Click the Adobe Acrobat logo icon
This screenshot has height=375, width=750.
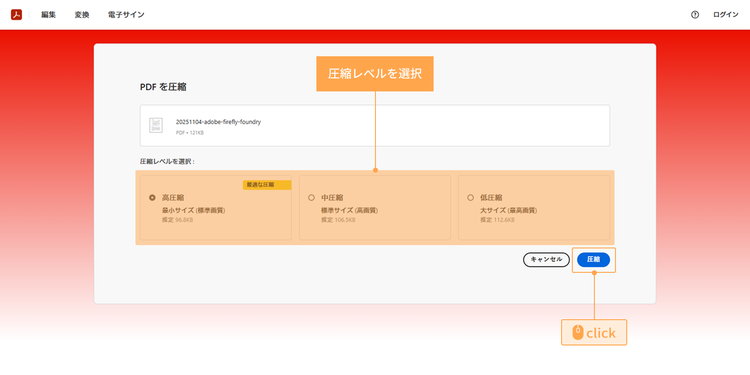coord(17,15)
